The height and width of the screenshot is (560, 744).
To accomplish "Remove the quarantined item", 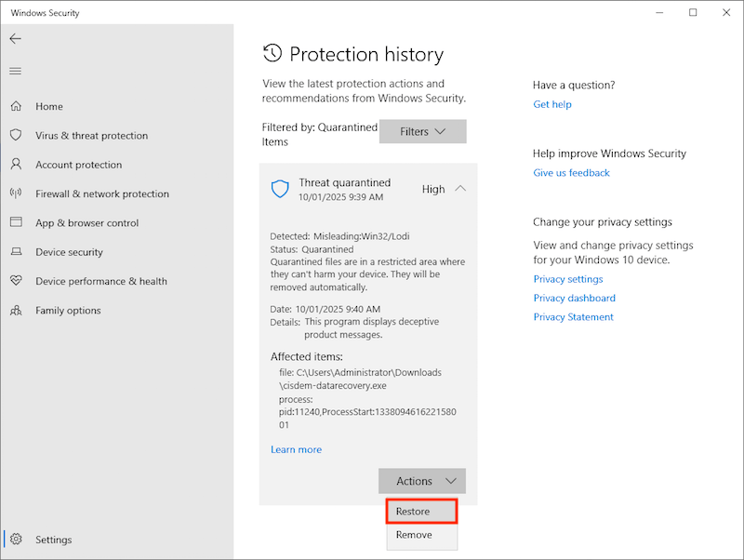I will 420,535.
